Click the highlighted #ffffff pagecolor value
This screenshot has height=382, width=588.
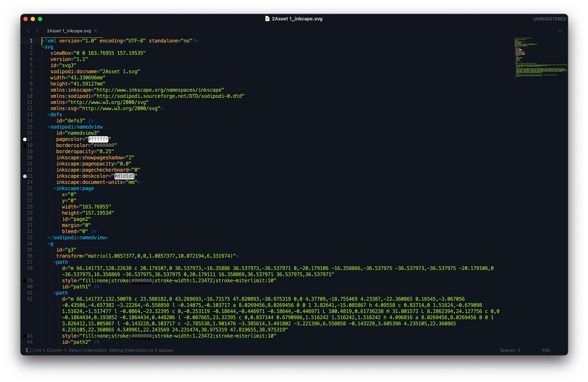click(98, 139)
